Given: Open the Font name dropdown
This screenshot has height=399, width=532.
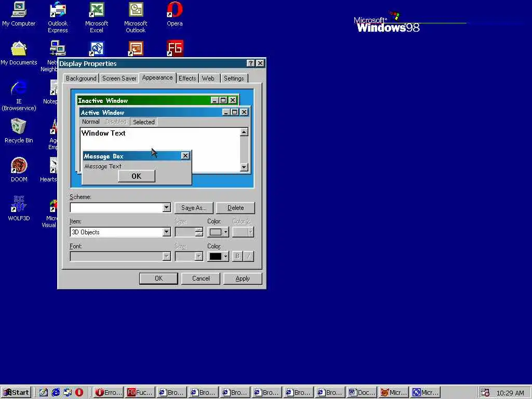Looking at the screenshot, I should click(166, 256).
